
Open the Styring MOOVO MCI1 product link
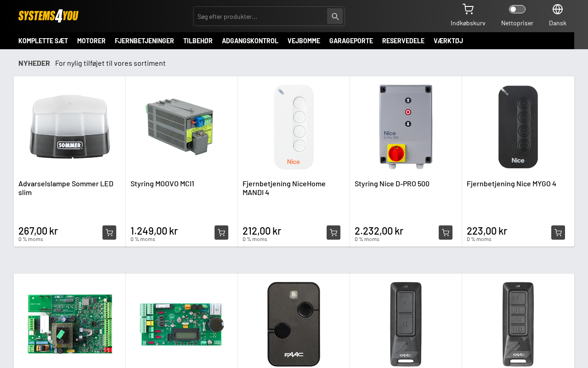[x=162, y=184]
